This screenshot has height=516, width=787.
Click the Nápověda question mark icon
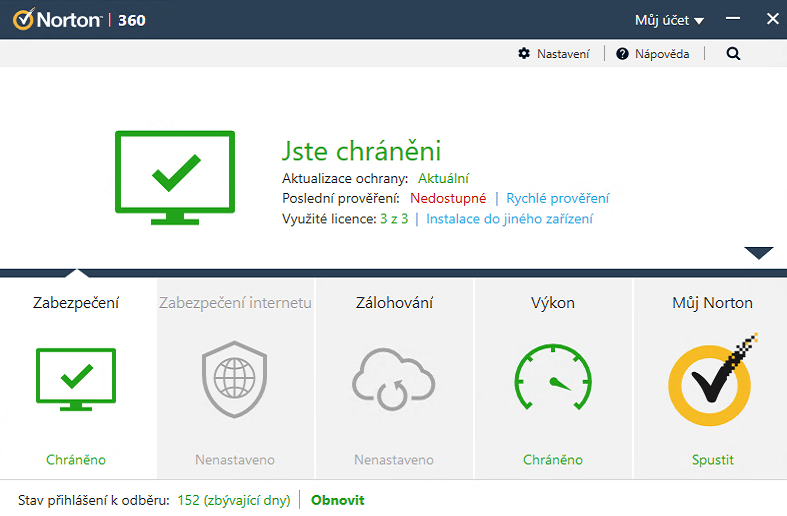(622, 54)
